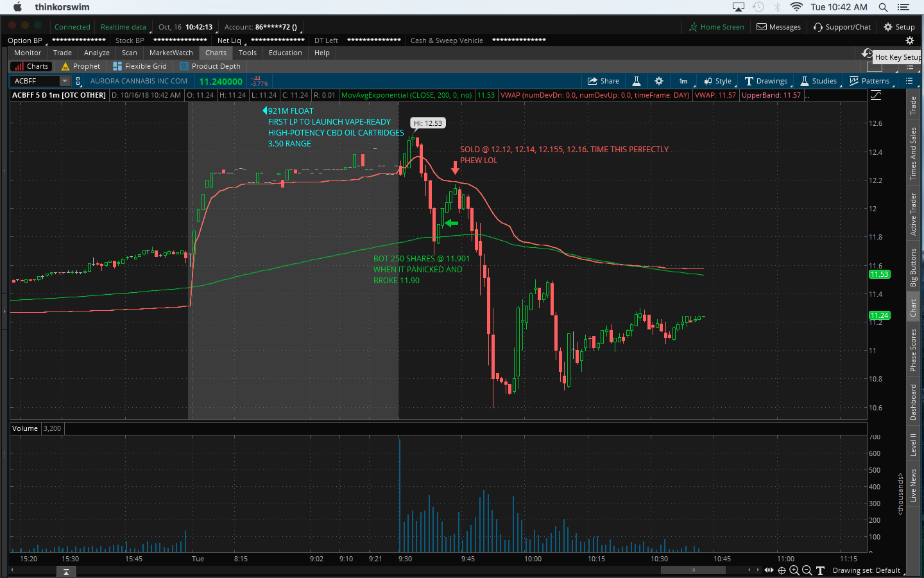Screen dimensions: 924x578
Task: Switch to the Tools tab
Action: [248, 53]
